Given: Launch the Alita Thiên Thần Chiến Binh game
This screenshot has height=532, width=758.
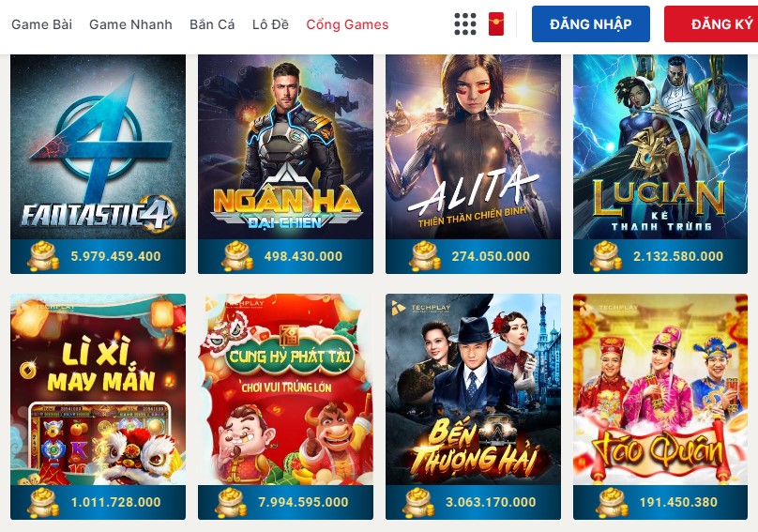Looking at the screenshot, I should pos(473,146).
